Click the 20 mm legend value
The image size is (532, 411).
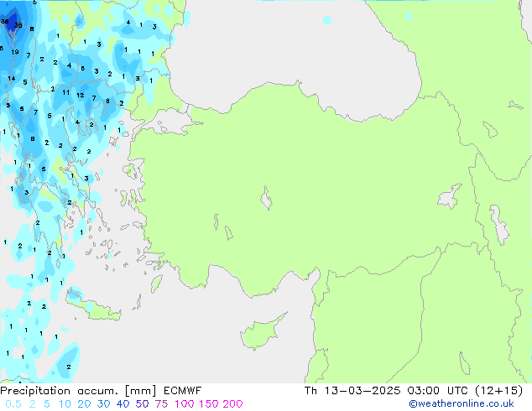point(84,404)
